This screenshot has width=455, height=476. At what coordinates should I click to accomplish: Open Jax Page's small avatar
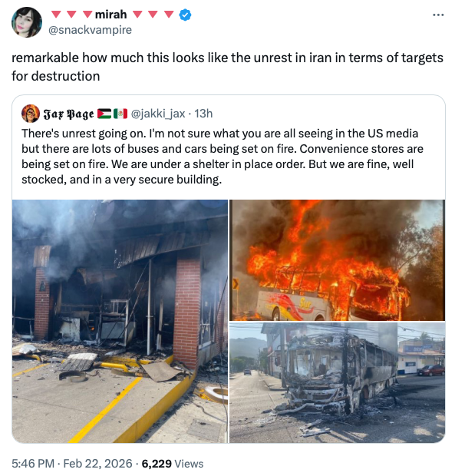point(31,114)
